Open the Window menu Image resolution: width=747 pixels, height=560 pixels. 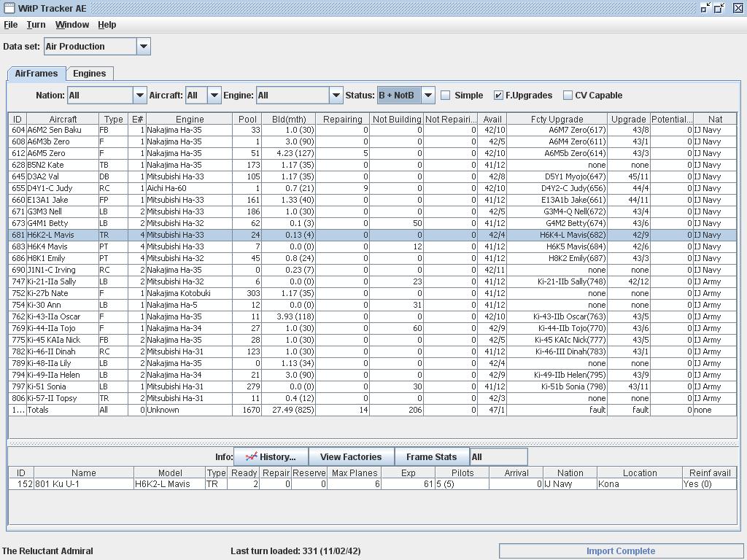coord(72,25)
